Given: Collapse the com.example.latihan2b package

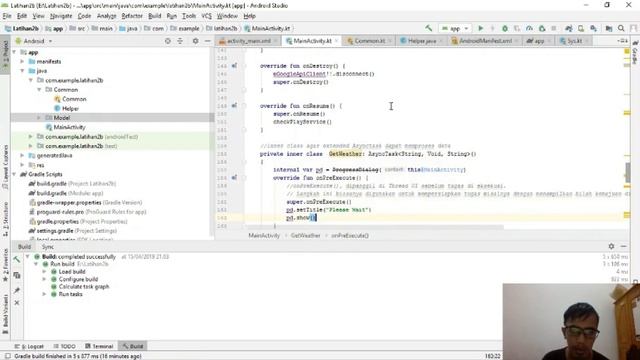Looking at the screenshot, I should pyautogui.click(x=31, y=80).
